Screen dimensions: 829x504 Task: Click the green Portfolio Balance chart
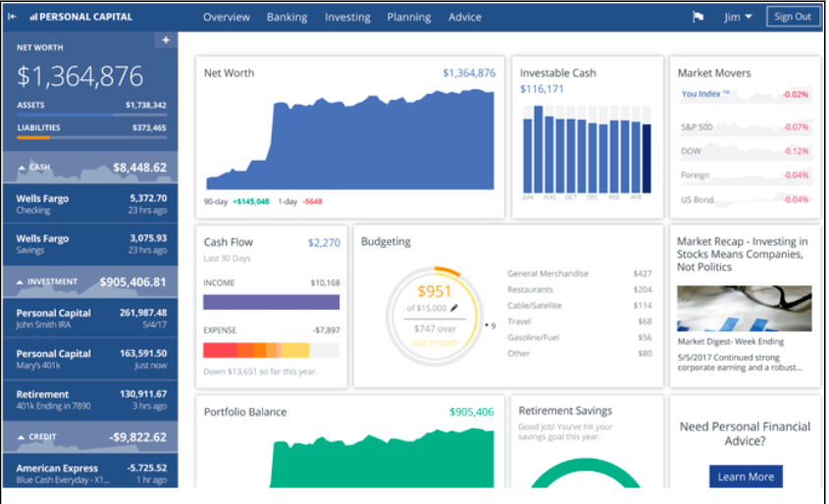pyautogui.click(x=382, y=458)
